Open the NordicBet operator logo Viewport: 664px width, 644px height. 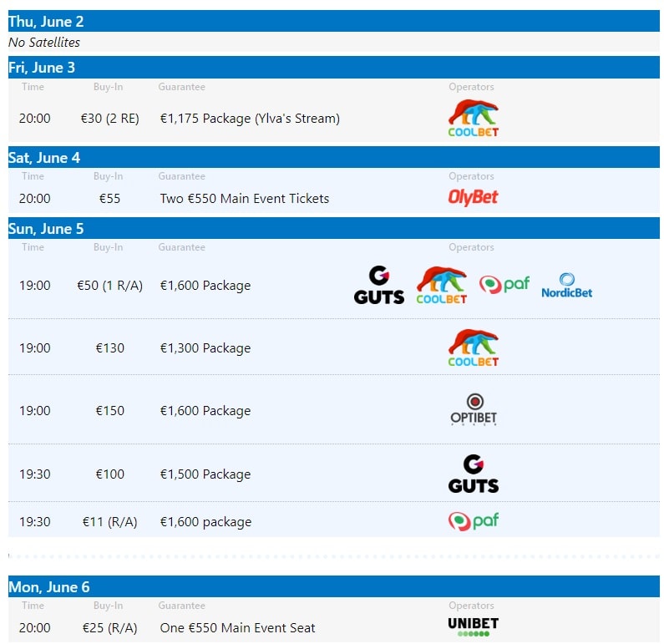[566, 286]
